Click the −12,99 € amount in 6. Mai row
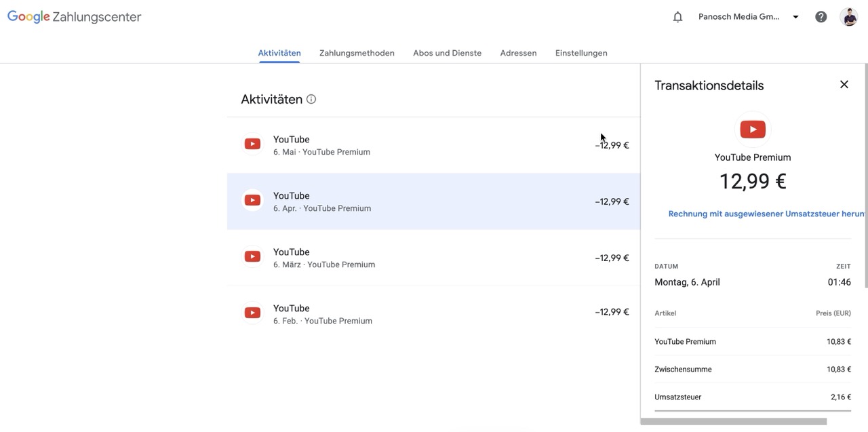The height and width of the screenshot is (432, 868). point(612,145)
